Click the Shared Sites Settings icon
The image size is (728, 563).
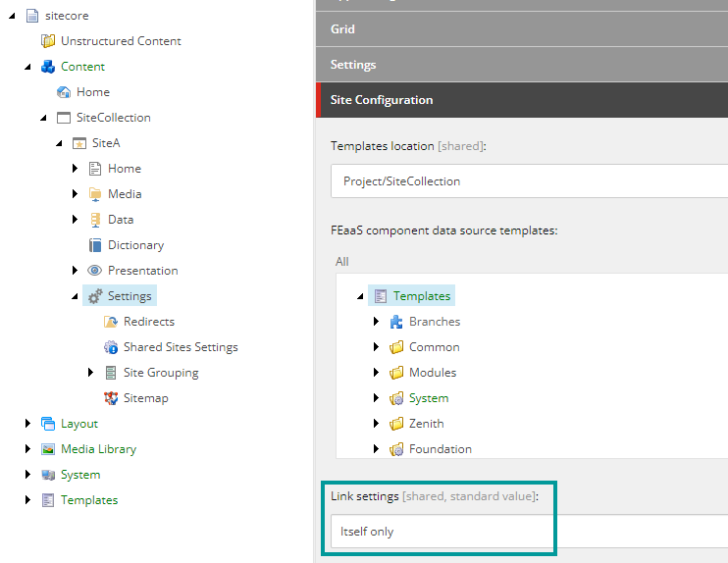pos(111,347)
